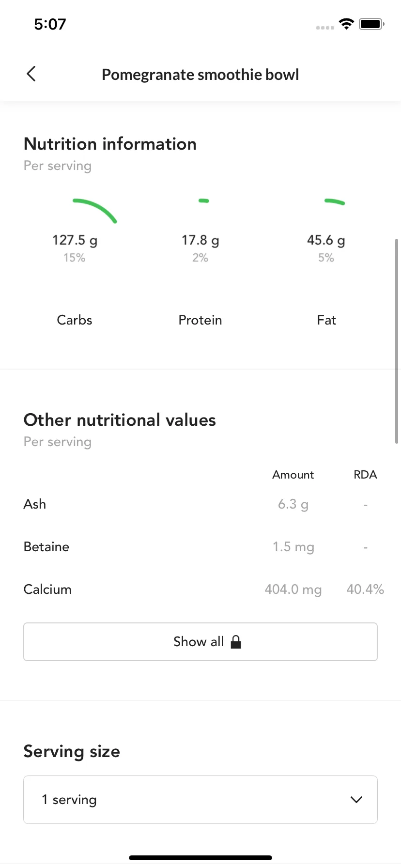Select the Calcium nutrient row
The height and width of the screenshot is (868, 401).
[x=200, y=589]
